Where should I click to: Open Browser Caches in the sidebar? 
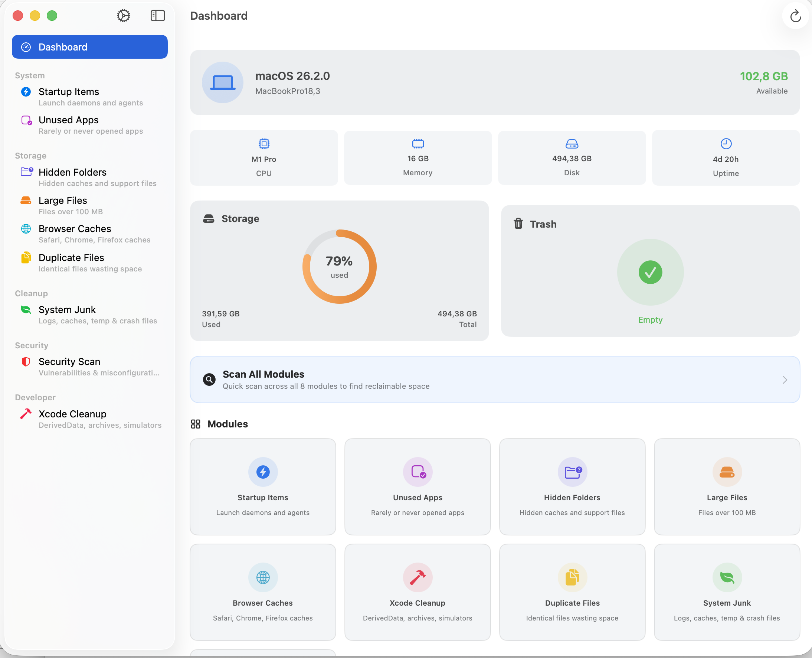coord(90,234)
